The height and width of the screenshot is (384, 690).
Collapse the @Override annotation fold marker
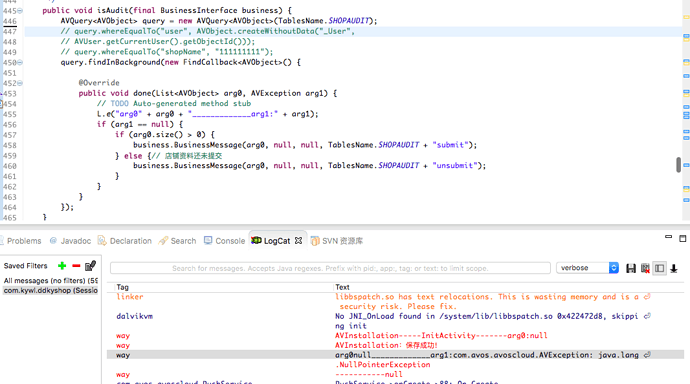[20, 83]
